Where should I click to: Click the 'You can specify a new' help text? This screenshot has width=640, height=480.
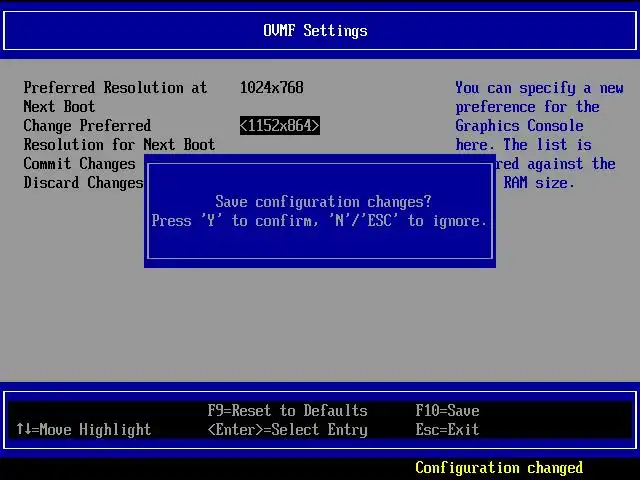(x=539, y=88)
